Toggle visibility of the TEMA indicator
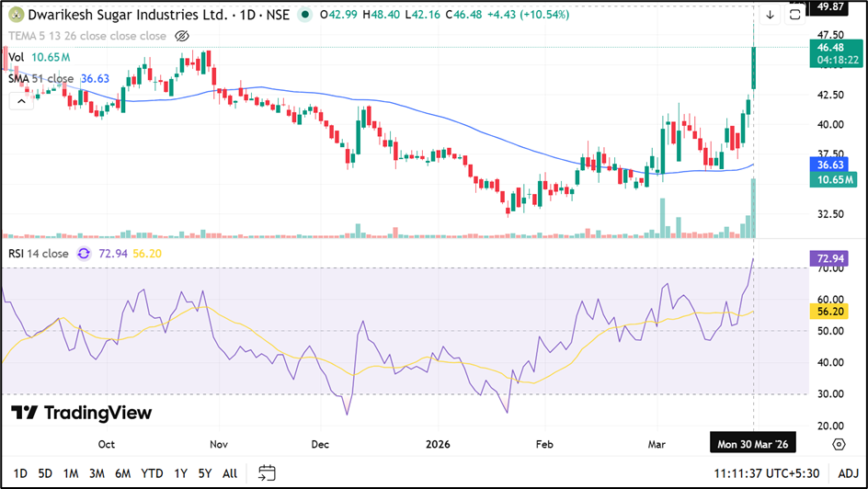The image size is (868, 489). coord(182,36)
